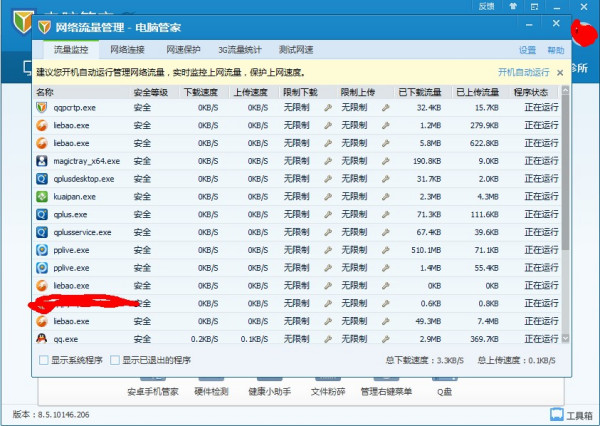Select the magictray_x64.exe icon
The width and height of the screenshot is (600, 426).
42,161
